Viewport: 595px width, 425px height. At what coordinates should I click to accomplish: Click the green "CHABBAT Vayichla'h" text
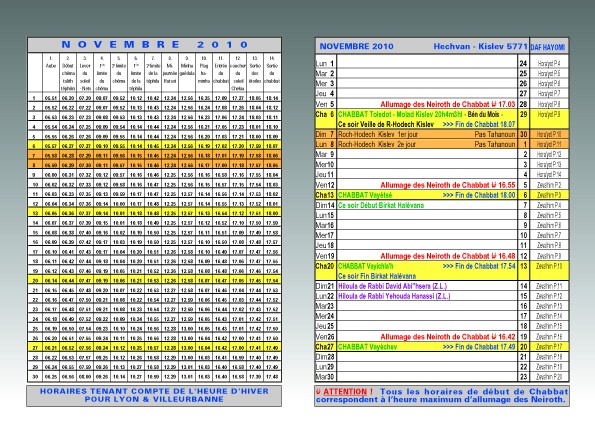tap(365, 266)
